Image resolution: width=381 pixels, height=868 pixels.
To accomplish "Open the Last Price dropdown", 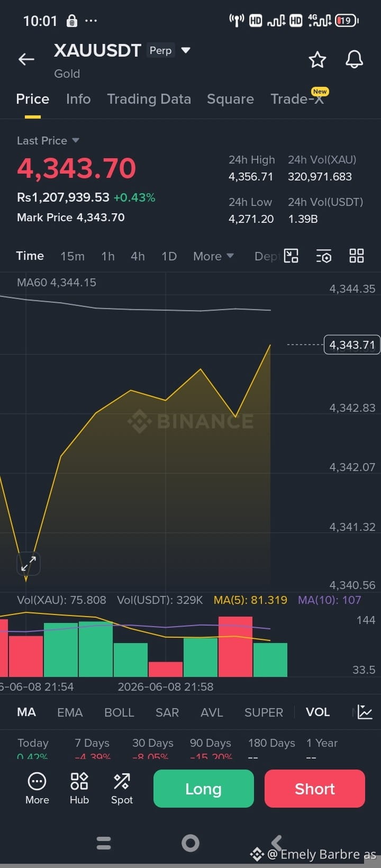I will coord(48,140).
